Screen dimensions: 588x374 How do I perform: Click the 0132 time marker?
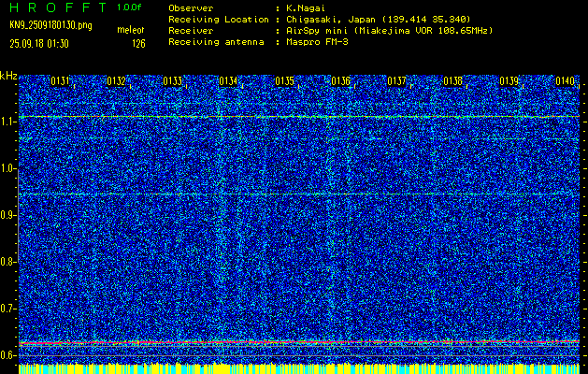[x=116, y=81]
